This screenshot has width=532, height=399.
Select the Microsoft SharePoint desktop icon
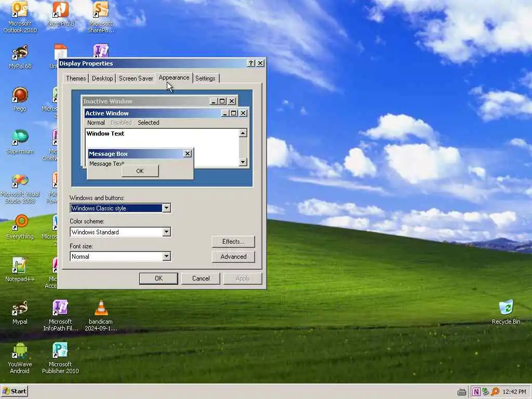click(x=101, y=17)
